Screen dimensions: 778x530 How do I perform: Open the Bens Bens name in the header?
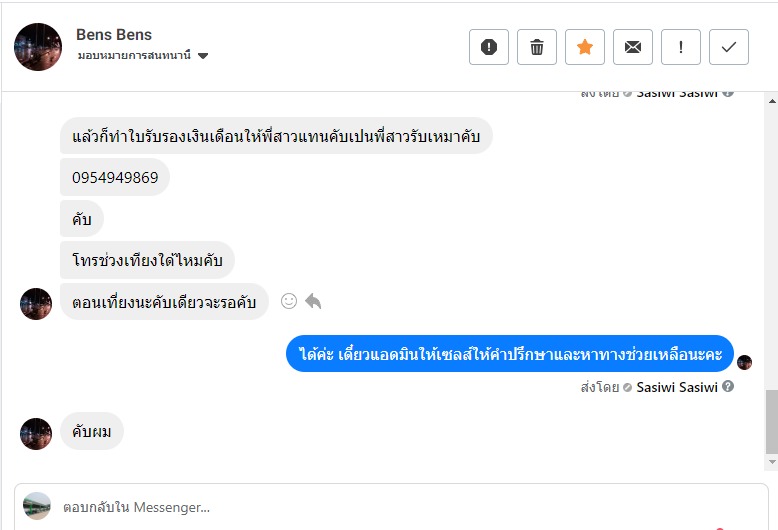114,35
